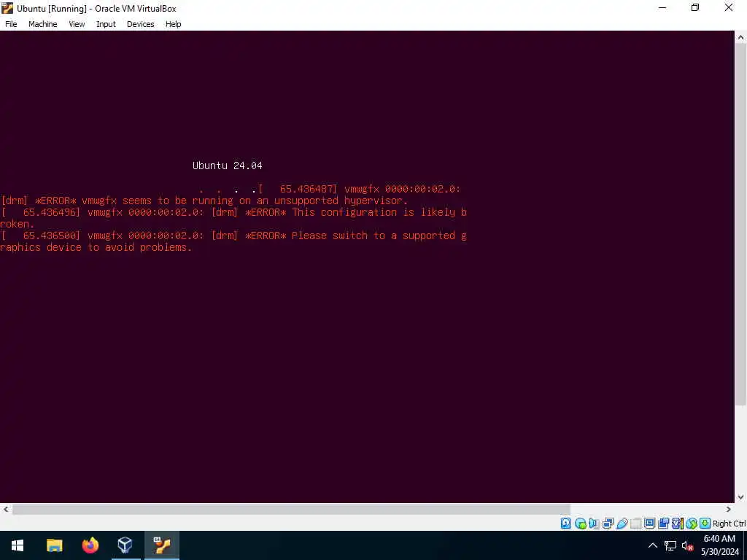Switch to VirtualBox Manager taskbar icon
Image resolution: width=747 pixels, height=560 pixels.
[x=125, y=545]
